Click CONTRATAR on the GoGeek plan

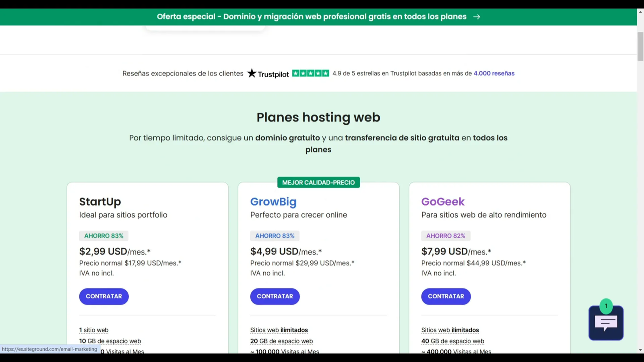coord(446,296)
